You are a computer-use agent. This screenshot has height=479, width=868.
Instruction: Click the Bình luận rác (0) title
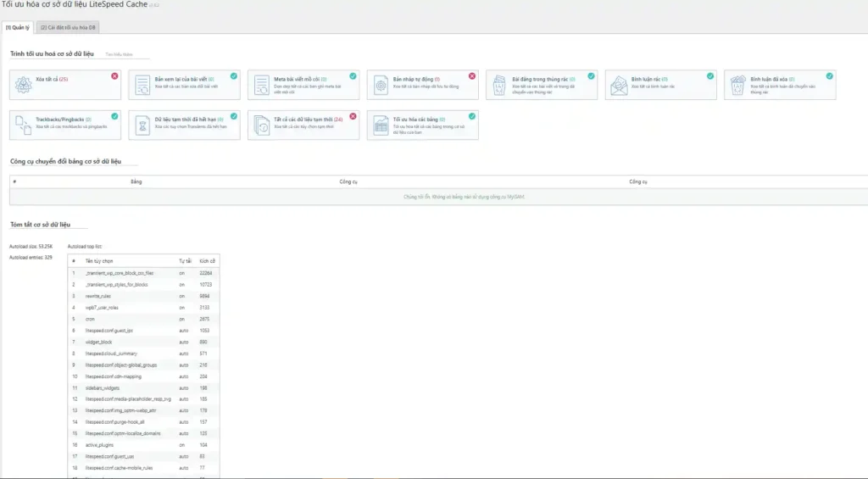point(649,79)
